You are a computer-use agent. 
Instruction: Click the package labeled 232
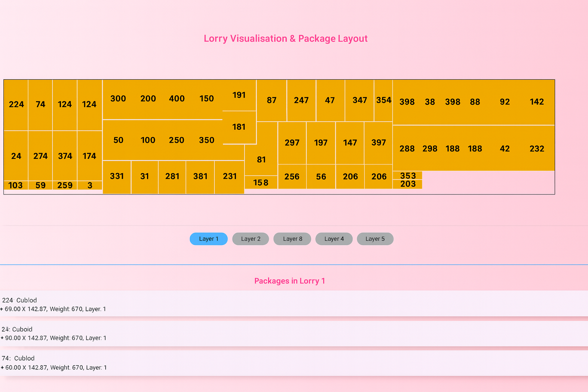(x=537, y=149)
